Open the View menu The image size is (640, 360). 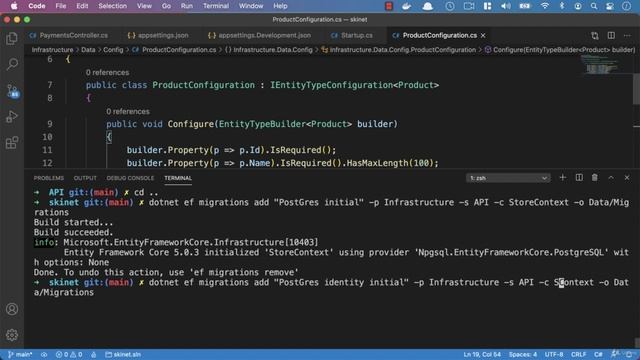click(144, 6)
